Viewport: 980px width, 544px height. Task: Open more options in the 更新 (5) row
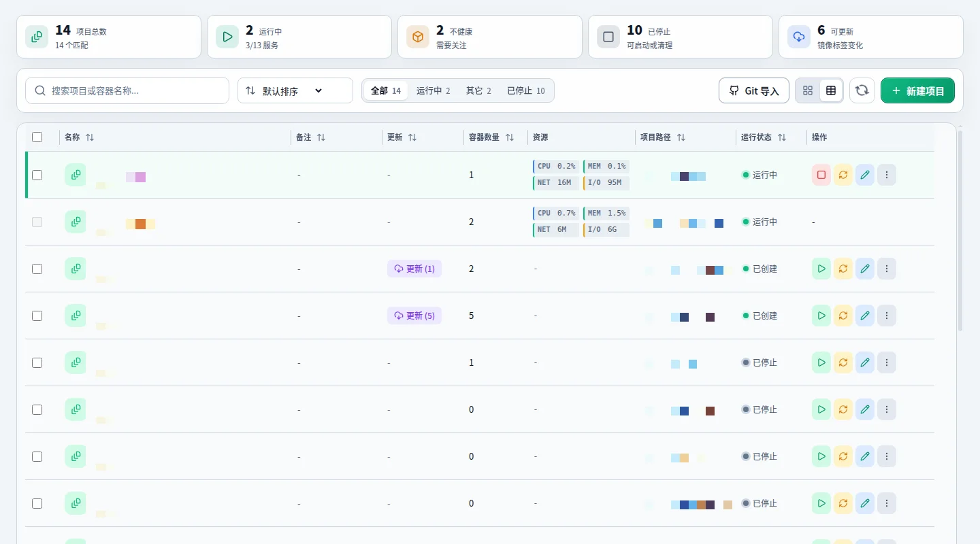click(x=887, y=316)
